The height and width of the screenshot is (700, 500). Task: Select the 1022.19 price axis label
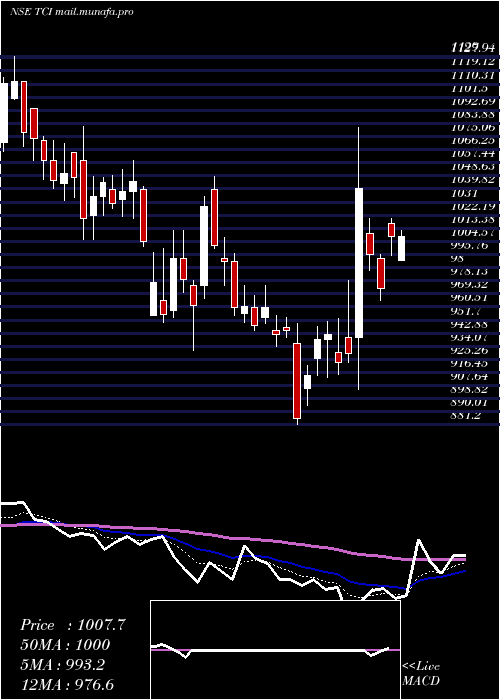475,206
